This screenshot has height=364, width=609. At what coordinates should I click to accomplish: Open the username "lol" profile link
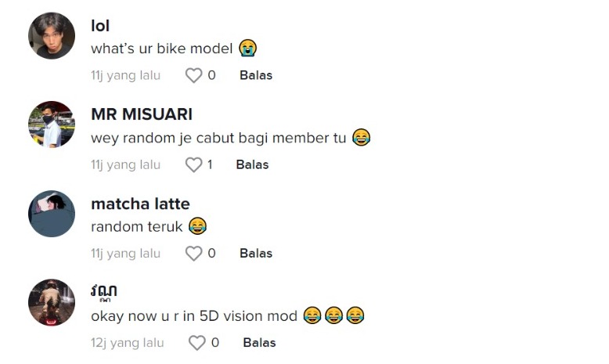coord(100,26)
